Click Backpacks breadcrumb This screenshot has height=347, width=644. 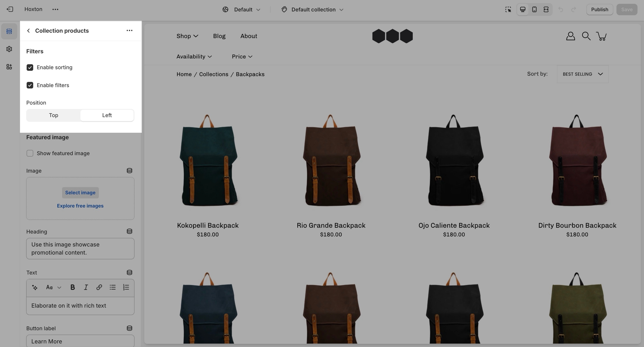click(x=250, y=74)
